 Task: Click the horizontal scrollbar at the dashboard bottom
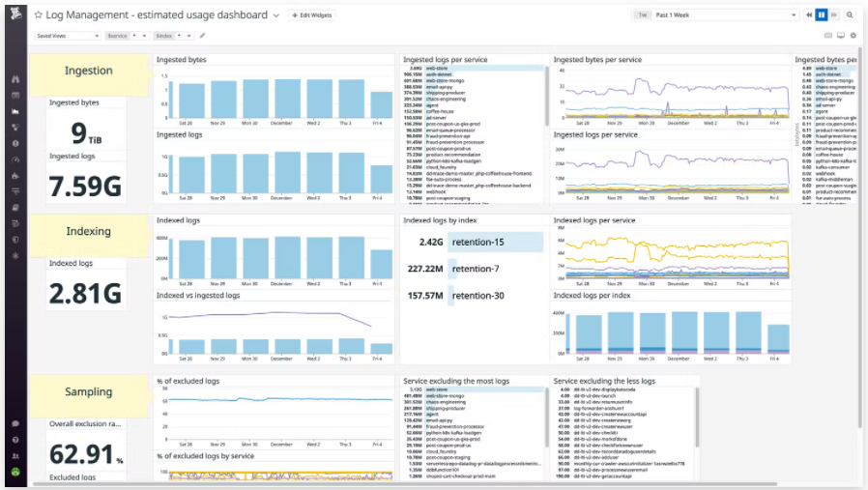point(387,483)
